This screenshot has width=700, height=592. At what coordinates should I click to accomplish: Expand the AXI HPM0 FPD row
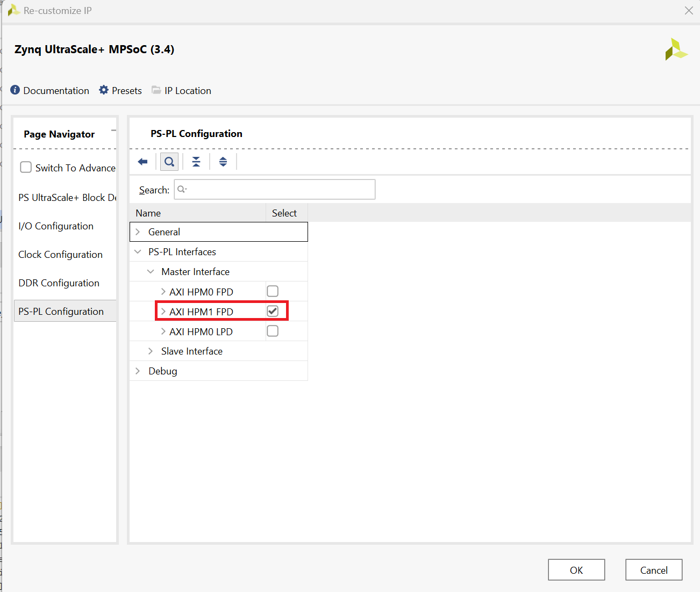tap(163, 291)
